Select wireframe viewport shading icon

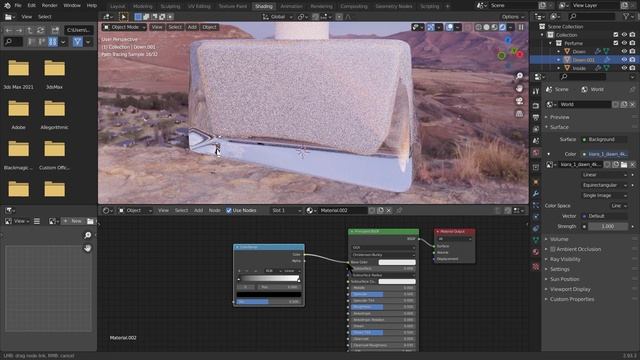tap(478, 27)
